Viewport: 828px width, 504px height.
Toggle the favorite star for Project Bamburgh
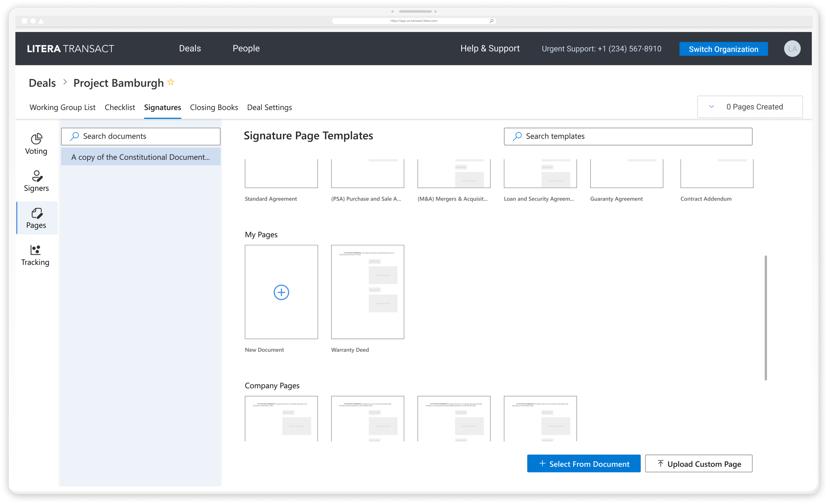tap(171, 82)
